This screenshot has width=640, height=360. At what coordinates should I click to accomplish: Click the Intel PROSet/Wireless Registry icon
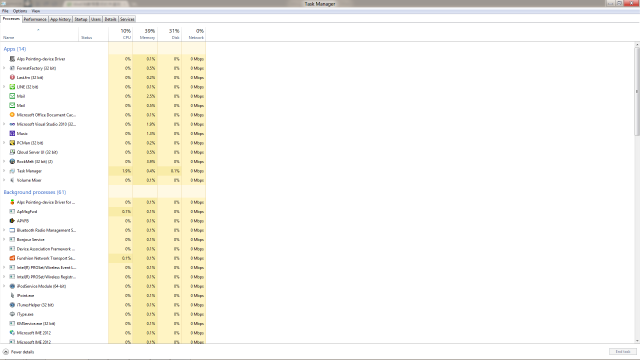click(12, 277)
